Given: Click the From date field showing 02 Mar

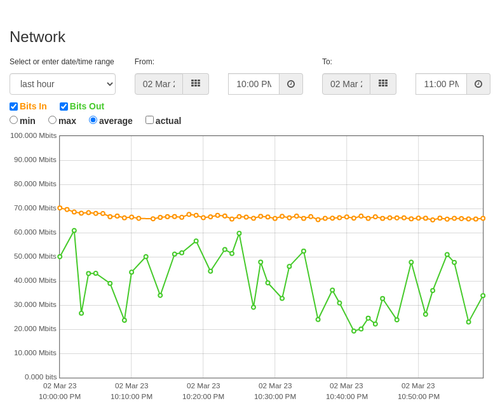Looking at the screenshot, I should click(x=159, y=84).
